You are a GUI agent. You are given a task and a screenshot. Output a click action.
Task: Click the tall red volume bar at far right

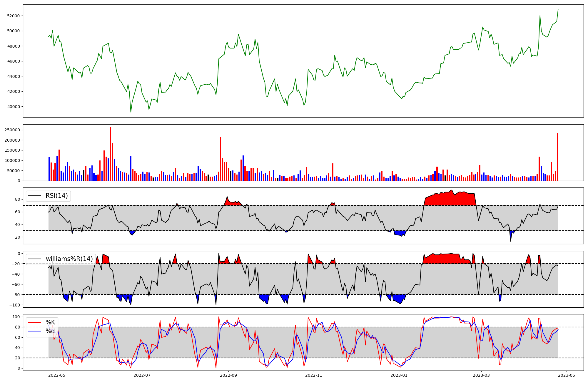(557, 157)
